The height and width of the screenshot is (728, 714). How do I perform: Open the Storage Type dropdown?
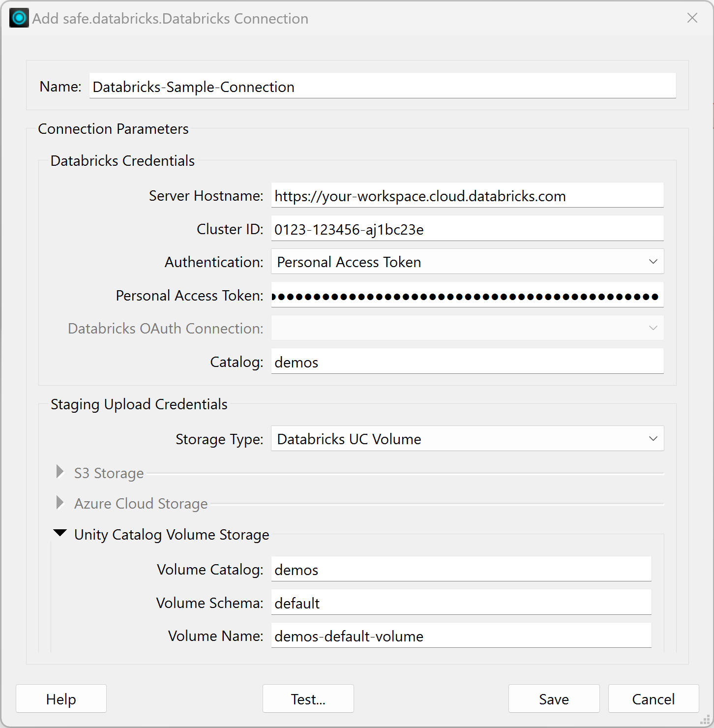point(467,439)
